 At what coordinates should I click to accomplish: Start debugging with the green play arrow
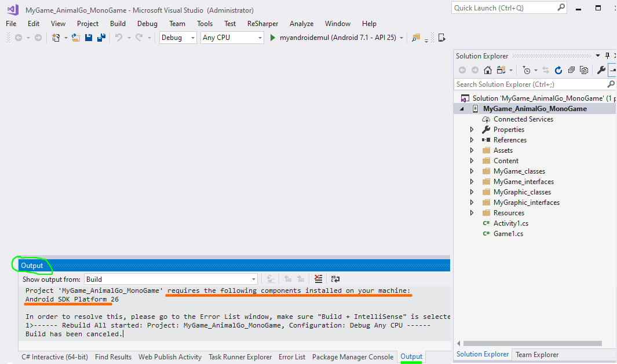(274, 38)
